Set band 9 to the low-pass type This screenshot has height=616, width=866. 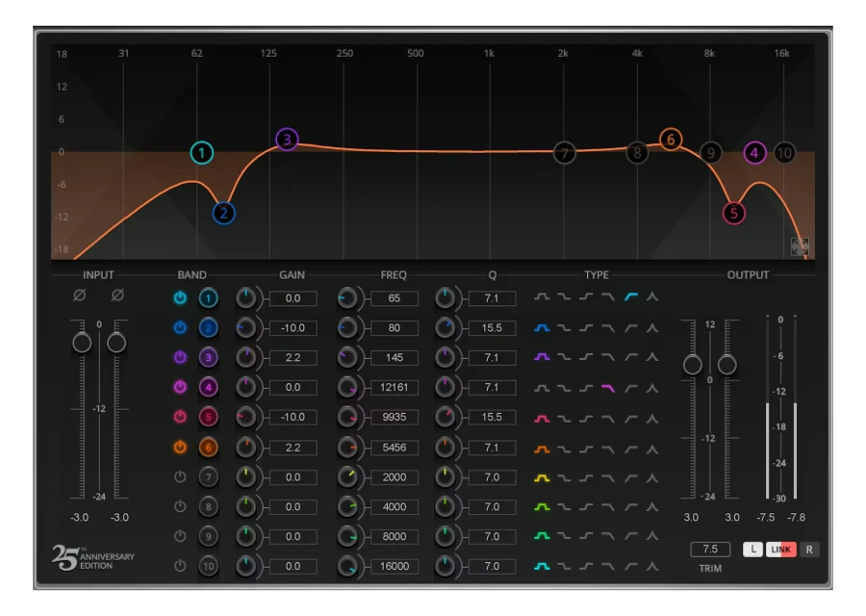click(x=608, y=536)
